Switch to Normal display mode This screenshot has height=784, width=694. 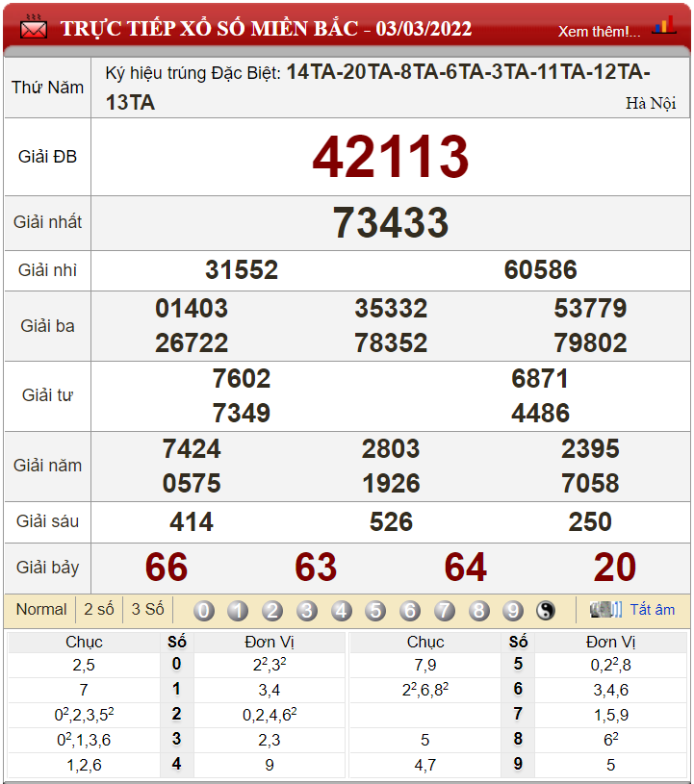pyautogui.click(x=41, y=609)
